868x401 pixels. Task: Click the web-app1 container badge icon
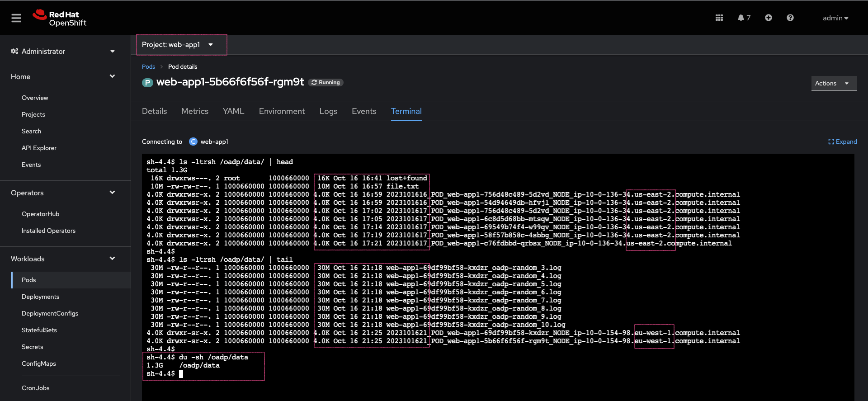(193, 142)
